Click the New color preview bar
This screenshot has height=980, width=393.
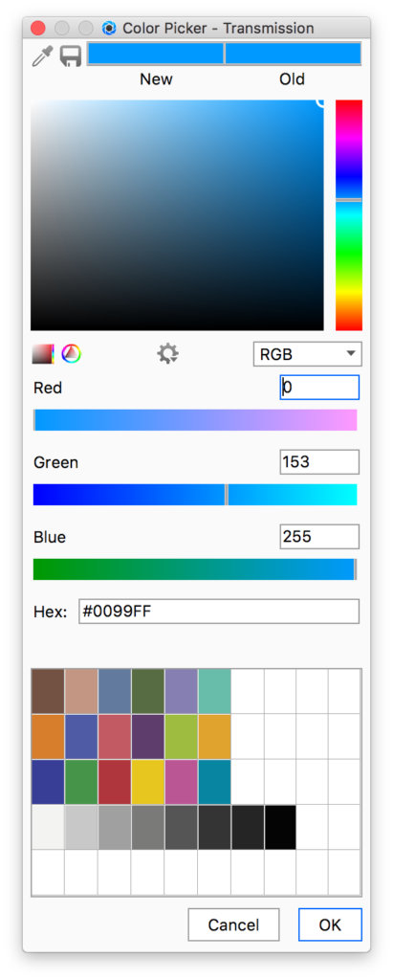[x=156, y=54]
